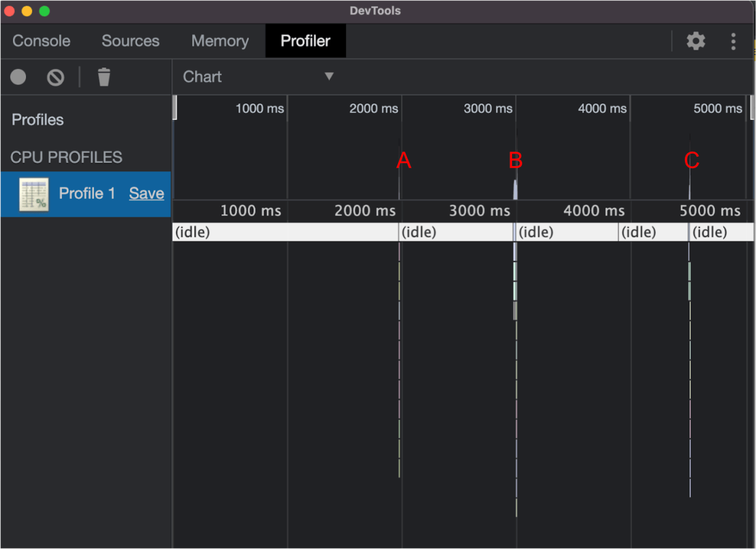
Task: Click the dropdown arrow next to Chart
Action: pos(330,76)
